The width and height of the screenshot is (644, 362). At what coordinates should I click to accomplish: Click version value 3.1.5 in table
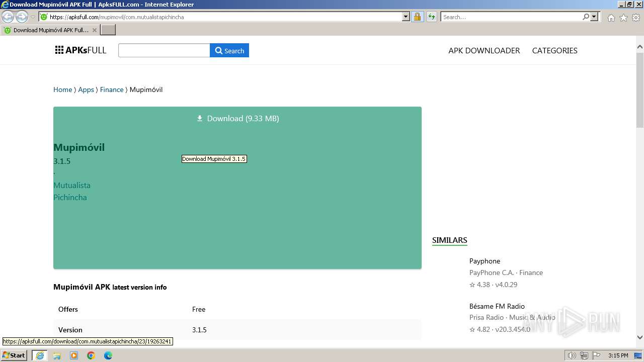coord(199,330)
